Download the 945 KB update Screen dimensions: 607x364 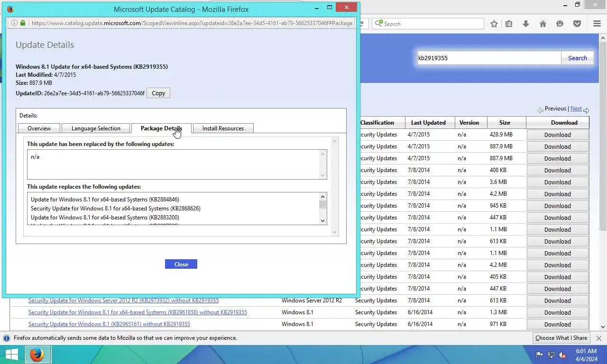point(558,206)
